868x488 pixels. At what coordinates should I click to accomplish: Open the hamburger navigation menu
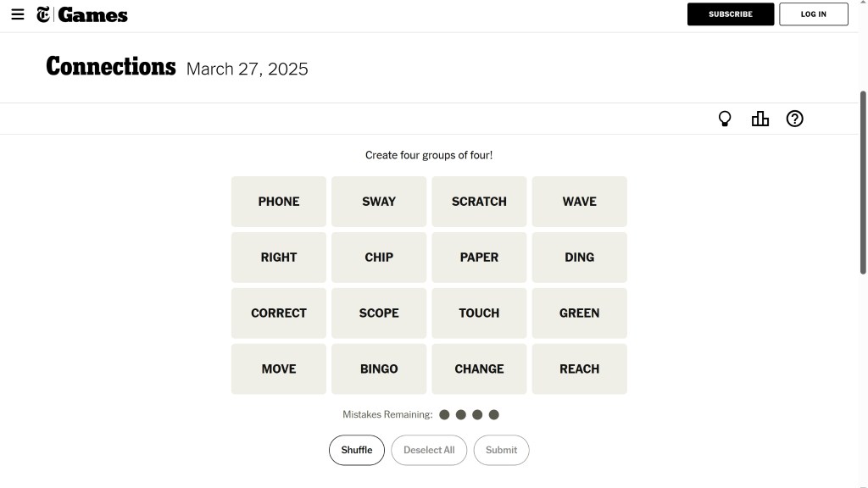18,14
